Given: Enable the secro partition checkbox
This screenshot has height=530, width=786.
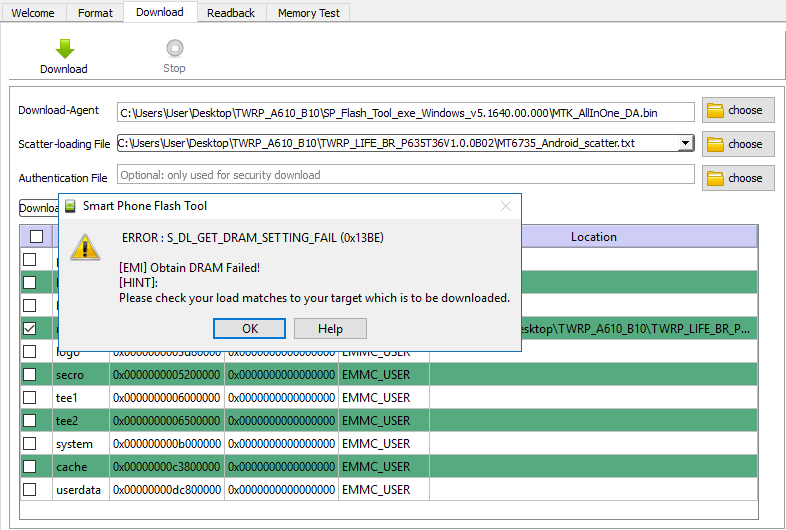Looking at the screenshot, I should click(30, 375).
